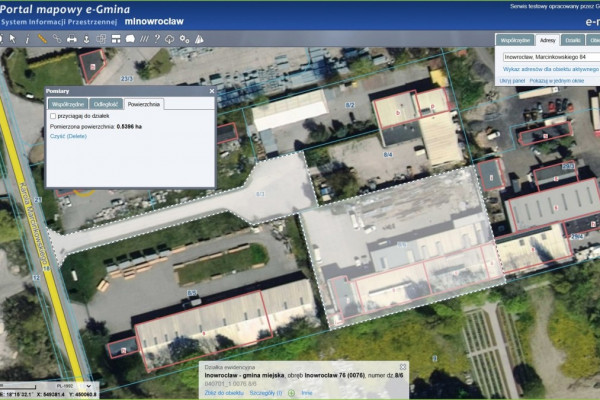Image resolution: width=600 pixels, height=400 pixels.
Task: Click the 'Ukryj panel' link
Action: (511, 81)
